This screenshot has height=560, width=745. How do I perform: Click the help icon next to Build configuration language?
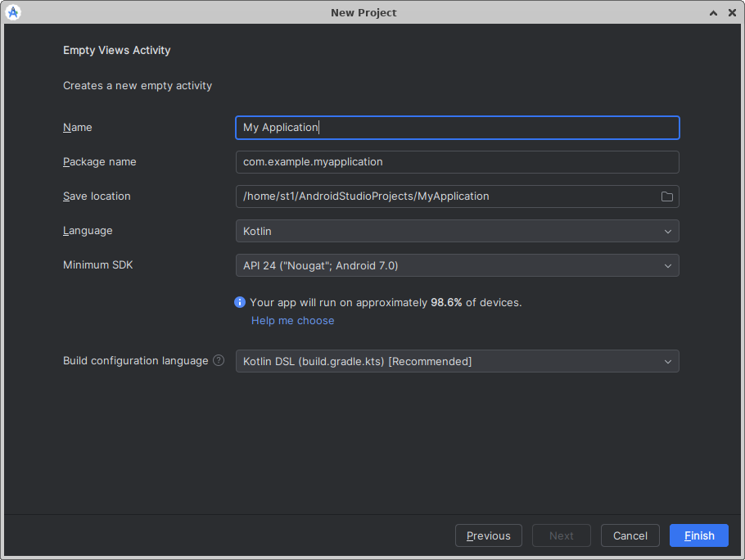coord(219,360)
